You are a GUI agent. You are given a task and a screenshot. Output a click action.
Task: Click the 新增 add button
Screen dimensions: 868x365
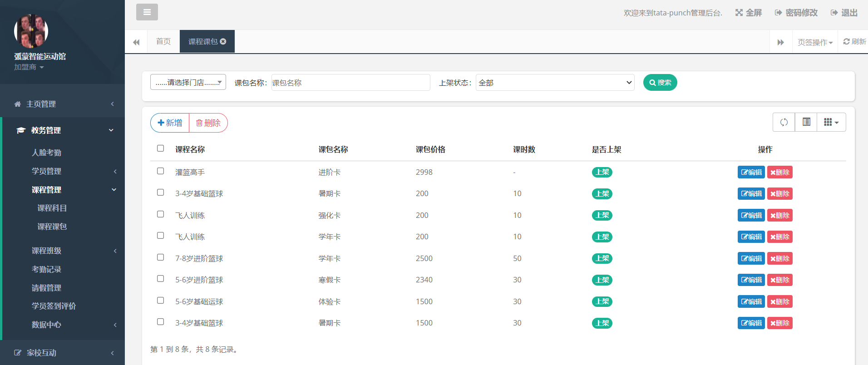[x=170, y=123]
